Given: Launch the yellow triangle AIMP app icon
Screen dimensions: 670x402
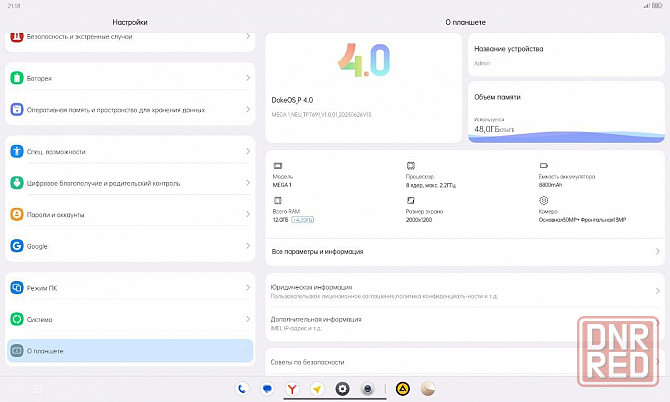Looking at the screenshot, I should click(403, 388).
